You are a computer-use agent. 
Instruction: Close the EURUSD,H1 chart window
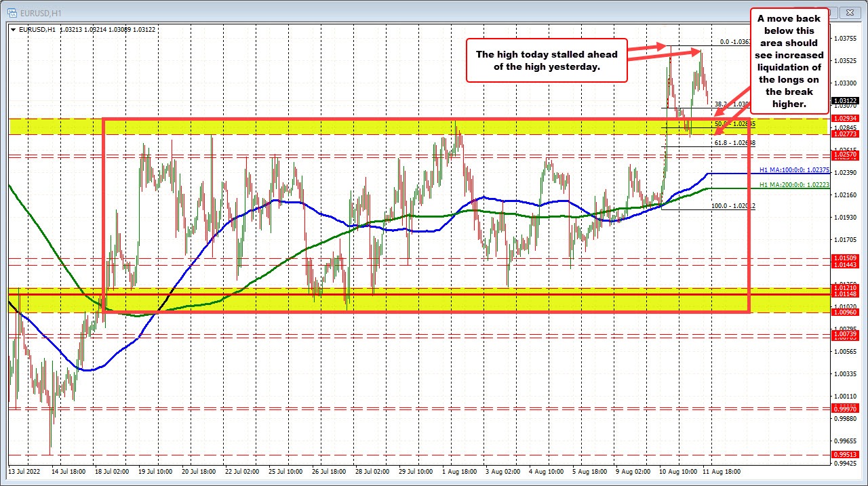tap(849, 12)
